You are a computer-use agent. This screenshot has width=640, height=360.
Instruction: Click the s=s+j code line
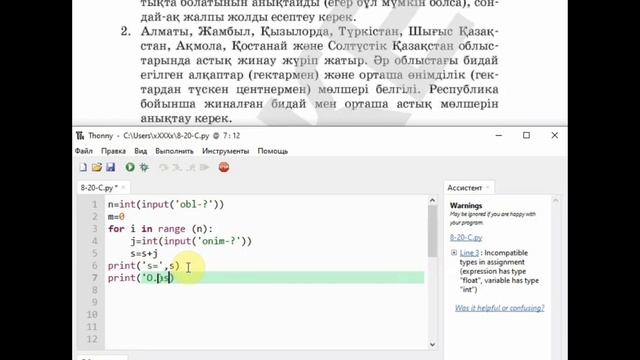(x=144, y=253)
